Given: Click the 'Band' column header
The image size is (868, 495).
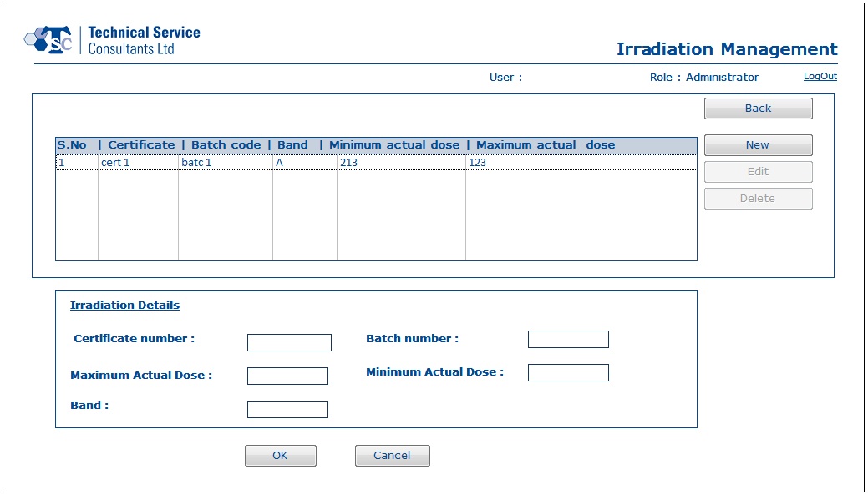Looking at the screenshot, I should (292, 145).
